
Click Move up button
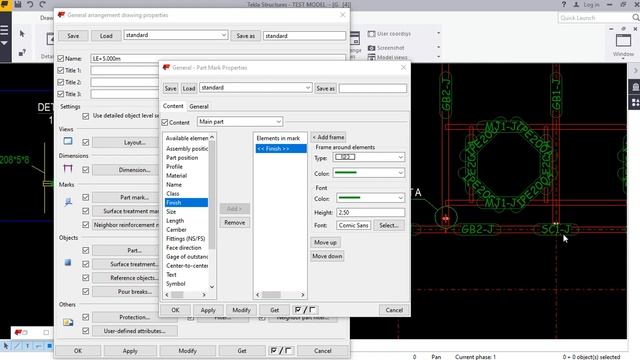click(325, 242)
